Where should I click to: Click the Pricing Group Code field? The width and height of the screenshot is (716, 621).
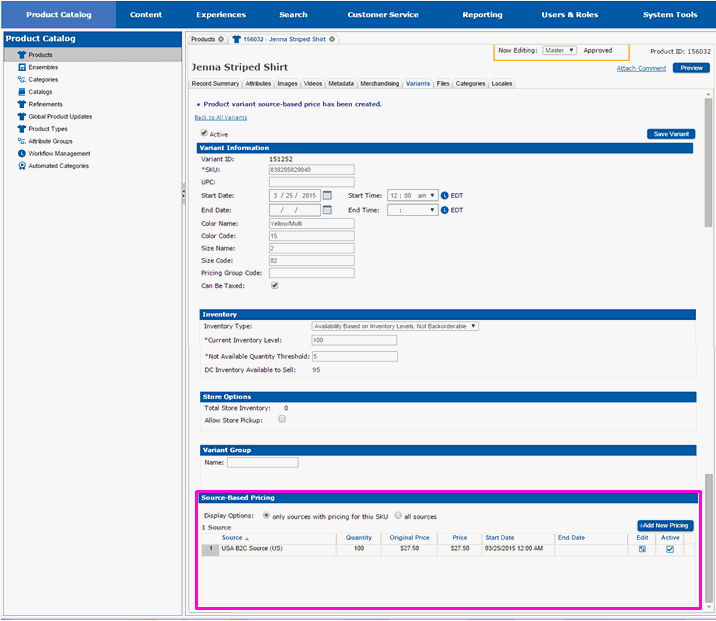point(311,273)
